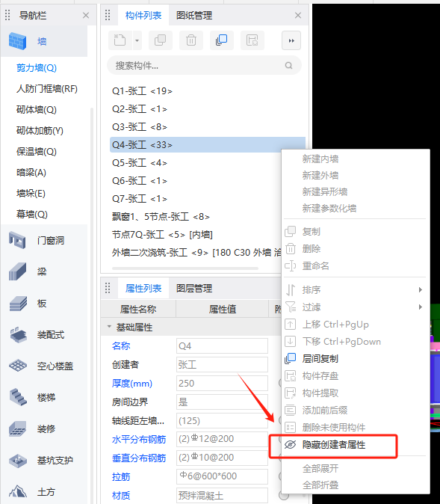Click the 属性值 column header
Viewport: 440px width, 504px height.
223,310
